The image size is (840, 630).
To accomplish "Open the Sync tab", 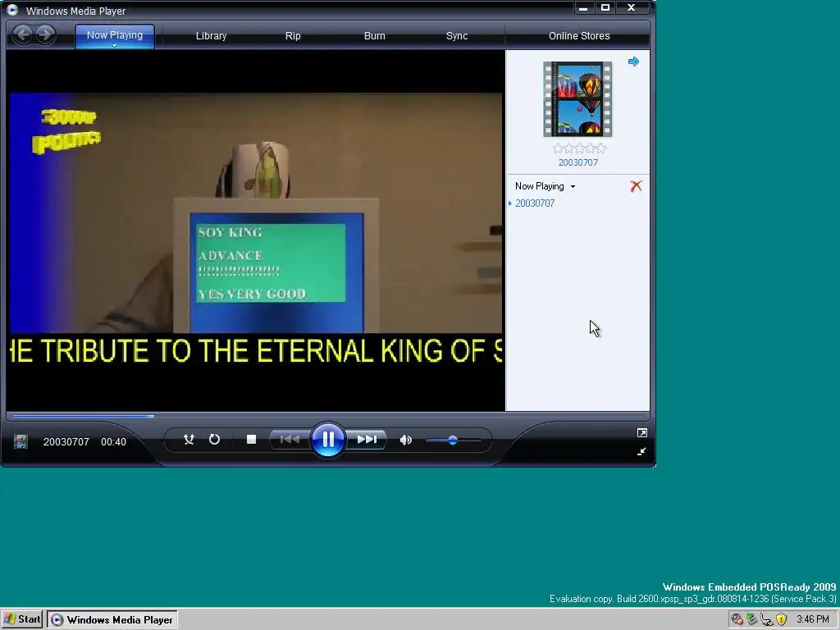I will (x=457, y=36).
